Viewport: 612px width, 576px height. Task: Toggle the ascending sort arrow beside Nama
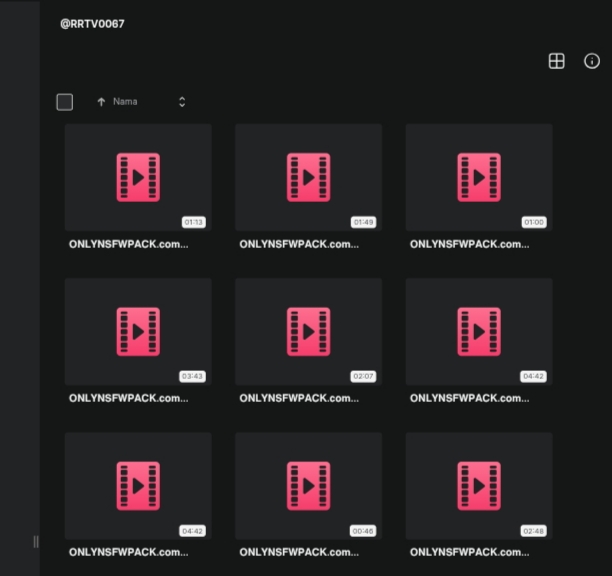coord(101,102)
